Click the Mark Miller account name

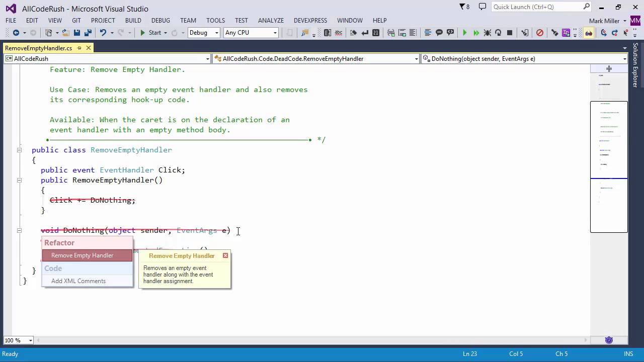coord(604,21)
